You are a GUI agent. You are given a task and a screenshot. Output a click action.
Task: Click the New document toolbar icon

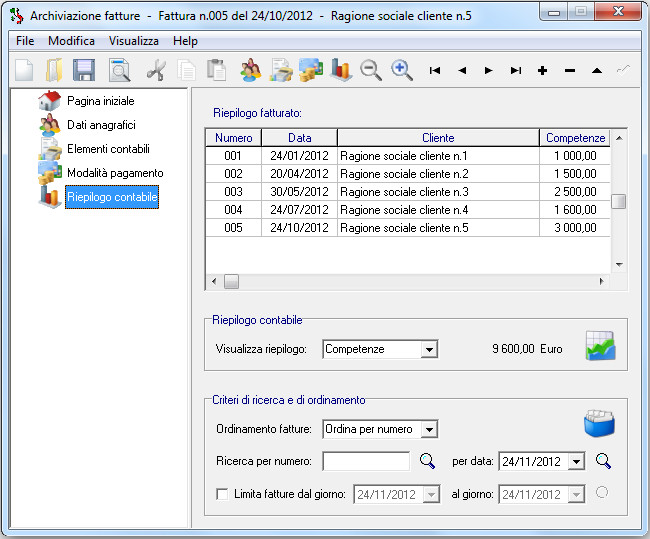click(24, 70)
